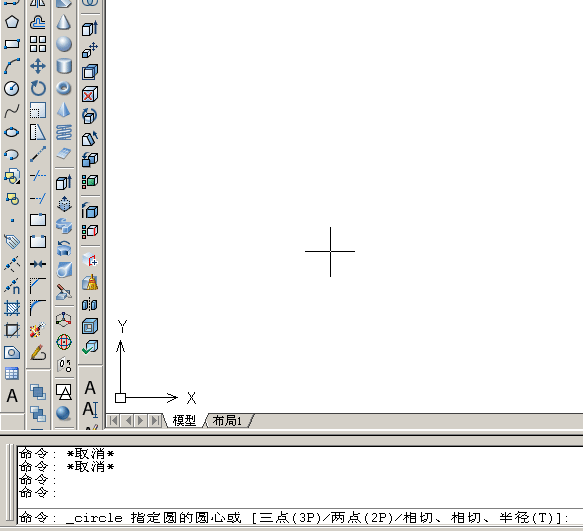Select the Spline curve tool

tap(12, 110)
